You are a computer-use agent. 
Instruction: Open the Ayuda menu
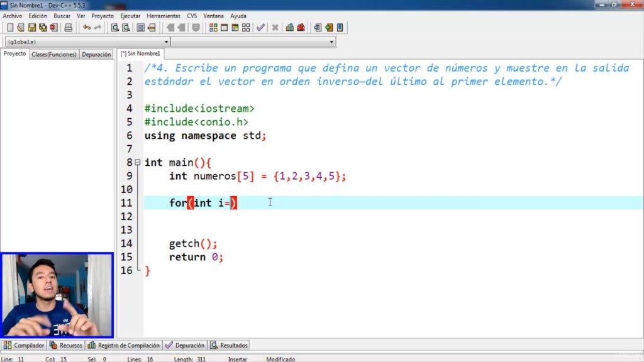tap(238, 16)
